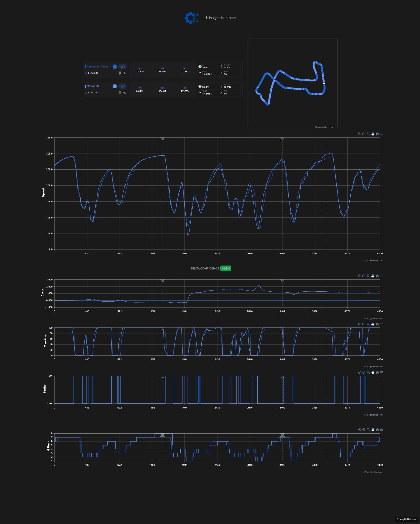
Task: Click the S2 marker on Speed chart
Action: (282, 139)
